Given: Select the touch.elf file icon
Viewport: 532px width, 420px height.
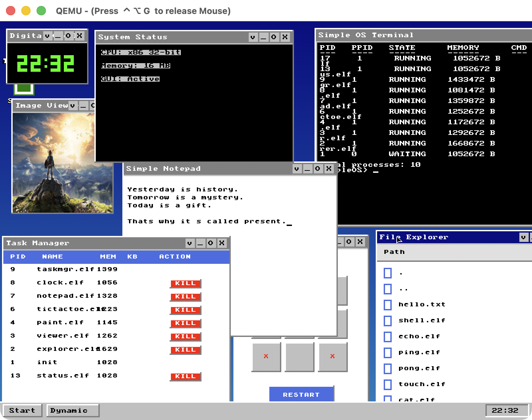Looking at the screenshot, I should point(388,384).
